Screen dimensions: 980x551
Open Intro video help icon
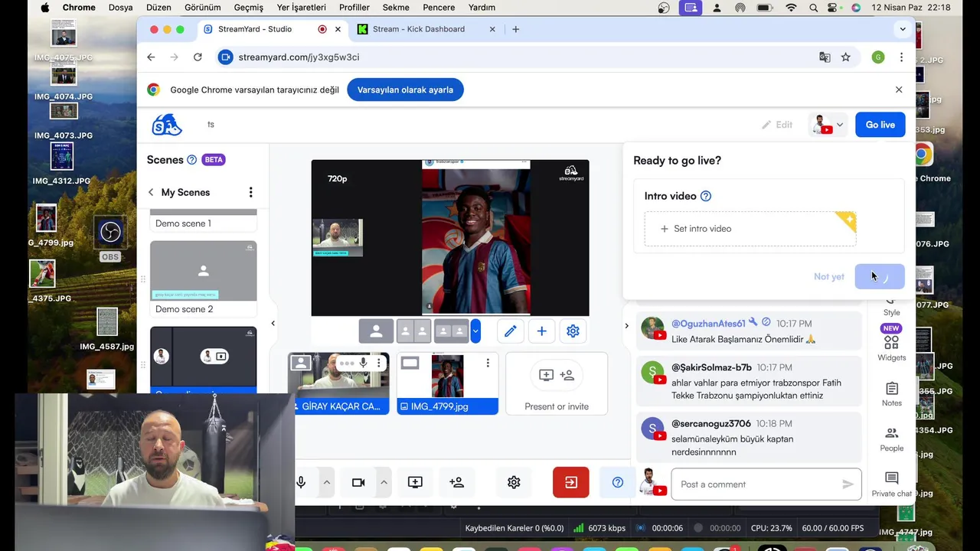(706, 196)
